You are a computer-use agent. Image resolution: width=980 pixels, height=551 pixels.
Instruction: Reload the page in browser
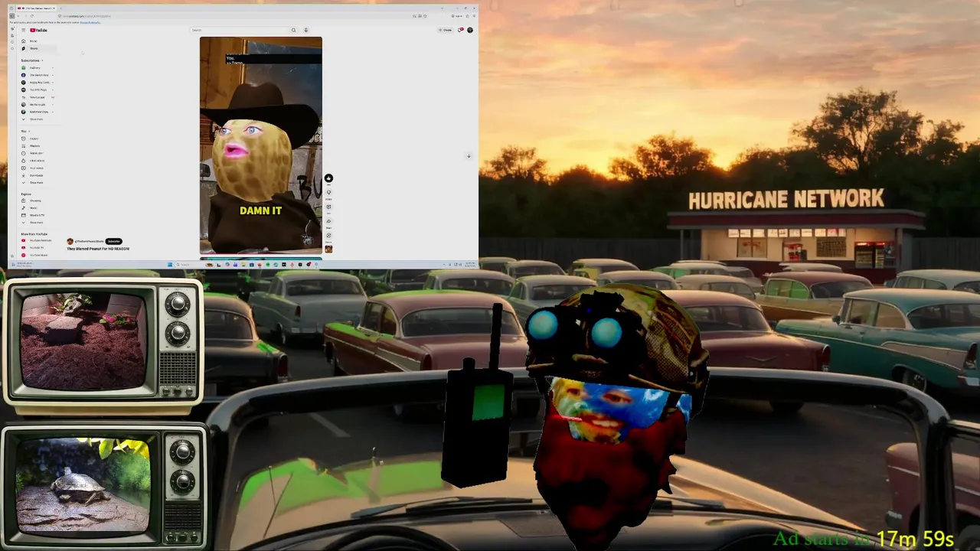click(31, 15)
